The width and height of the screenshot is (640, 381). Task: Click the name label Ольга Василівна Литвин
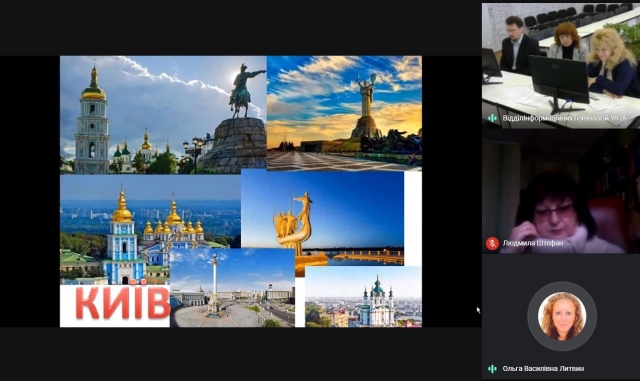coord(543,369)
